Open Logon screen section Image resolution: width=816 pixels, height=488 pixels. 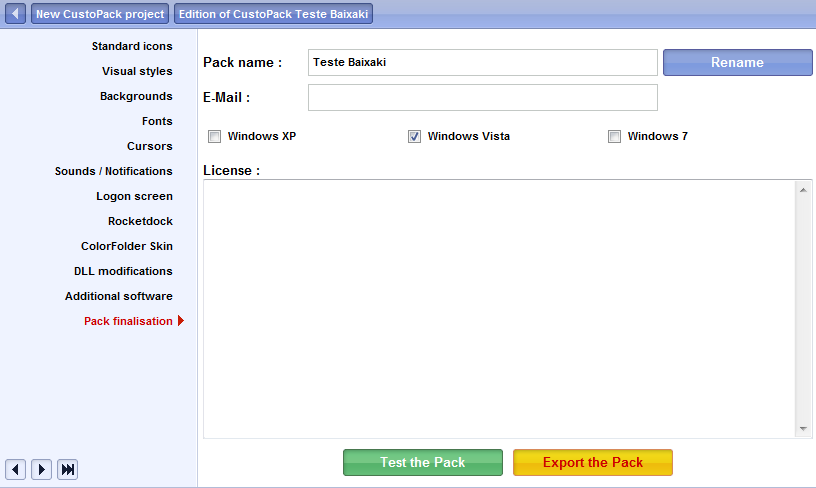pyautogui.click(x=134, y=196)
